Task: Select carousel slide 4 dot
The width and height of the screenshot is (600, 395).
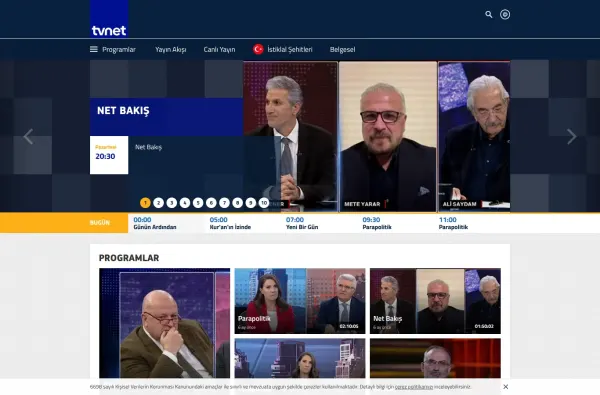Action: pyautogui.click(x=185, y=203)
